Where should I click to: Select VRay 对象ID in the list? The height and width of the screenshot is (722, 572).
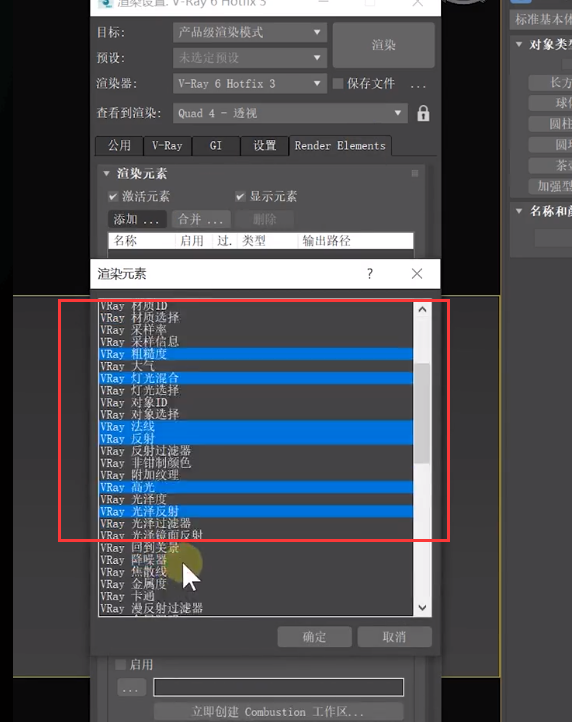coord(256,402)
